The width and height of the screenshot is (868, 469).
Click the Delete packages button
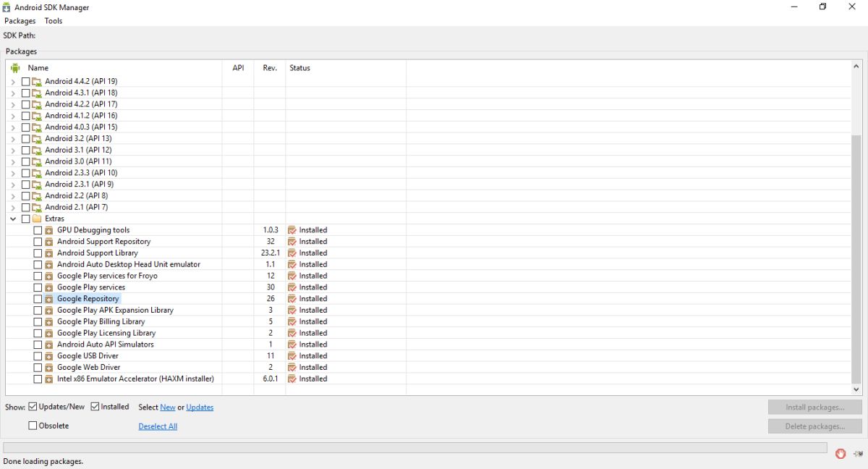(815, 426)
